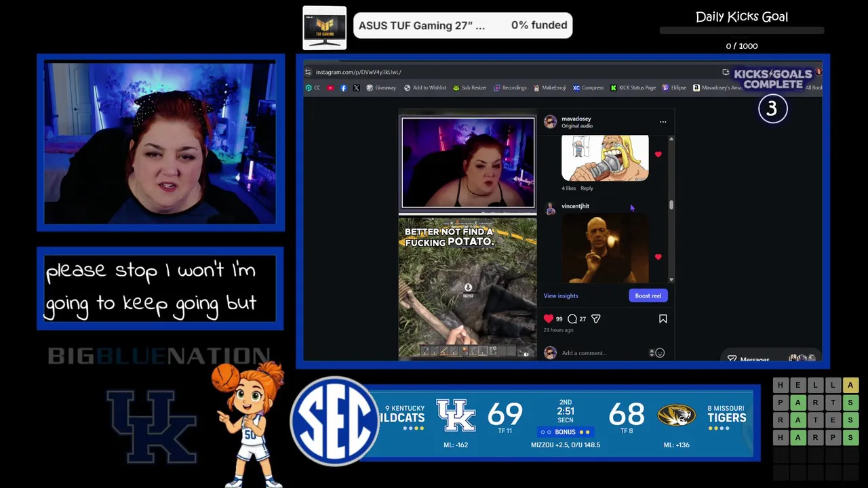The width and height of the screenshot is (868, 488).
Task: Share the post via paper plane icon
Action: point(595,319)
